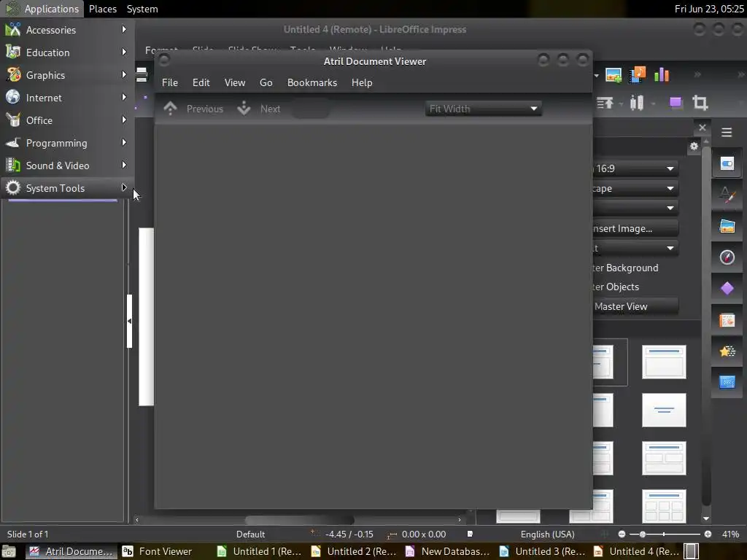Screen dimensions: 747x560
Task: Click the print icon in the Impress toolbar
Action: tap(142, 75)
